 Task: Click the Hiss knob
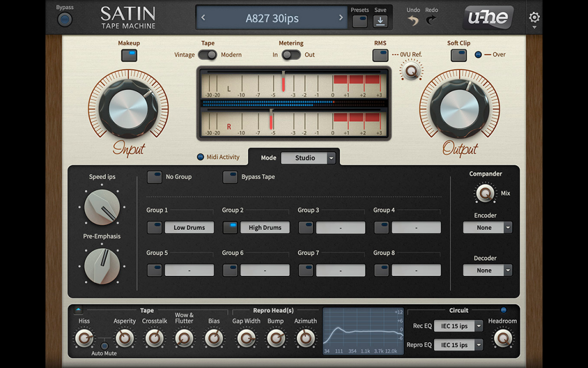pyautogui.click(x=84, y=338)
